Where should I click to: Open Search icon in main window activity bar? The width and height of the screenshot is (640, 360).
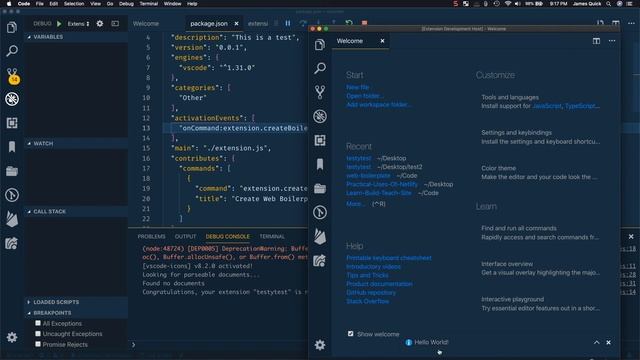(x=12, y=51)
